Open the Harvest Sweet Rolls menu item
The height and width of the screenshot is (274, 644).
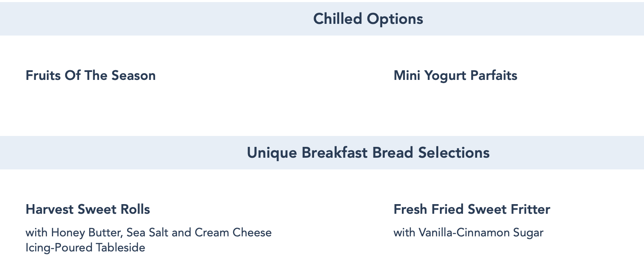point(88,209)
